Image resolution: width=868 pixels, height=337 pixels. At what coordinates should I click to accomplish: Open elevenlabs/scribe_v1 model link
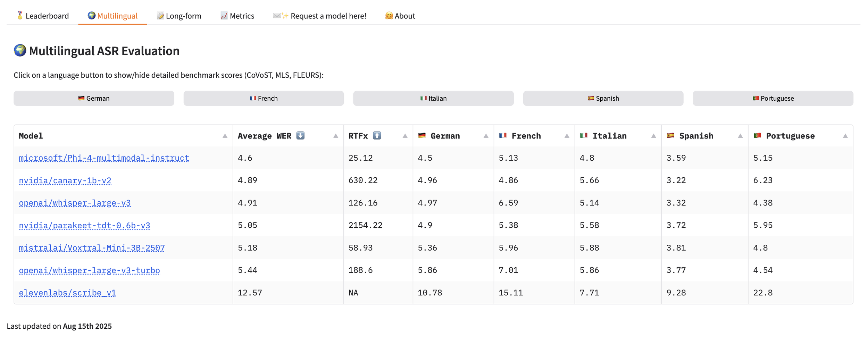coord(67,293)
